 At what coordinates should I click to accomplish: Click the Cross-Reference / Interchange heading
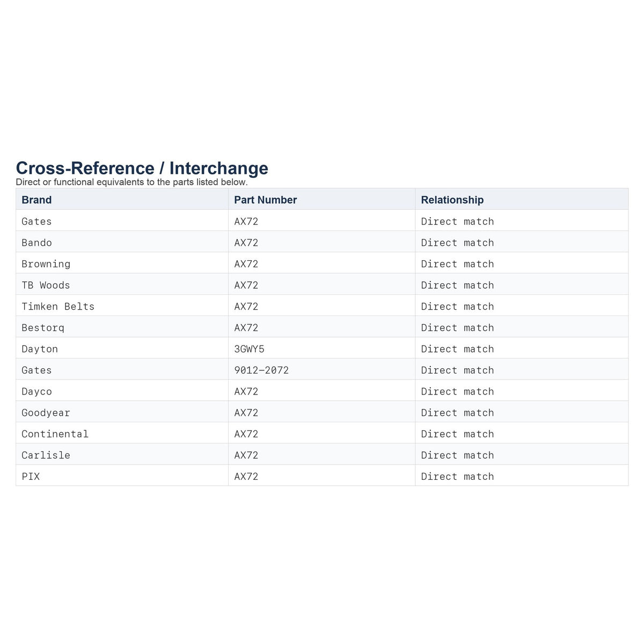(x=142, y=168)
